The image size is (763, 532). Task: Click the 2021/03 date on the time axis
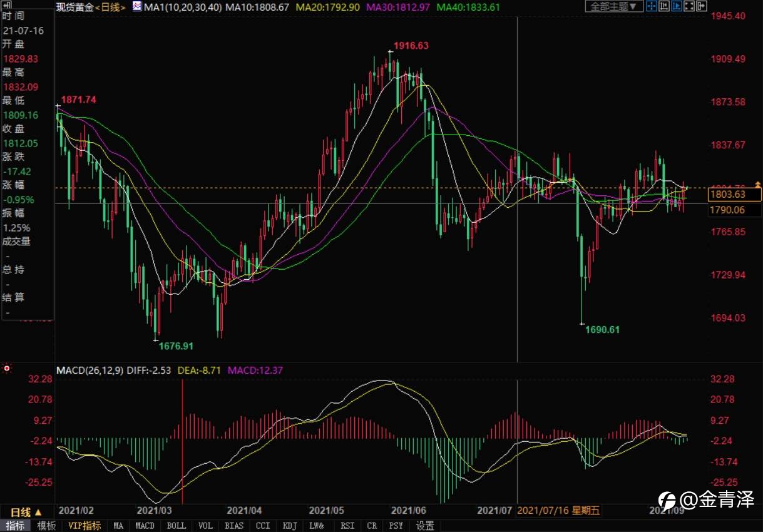[x=154, y=511]
